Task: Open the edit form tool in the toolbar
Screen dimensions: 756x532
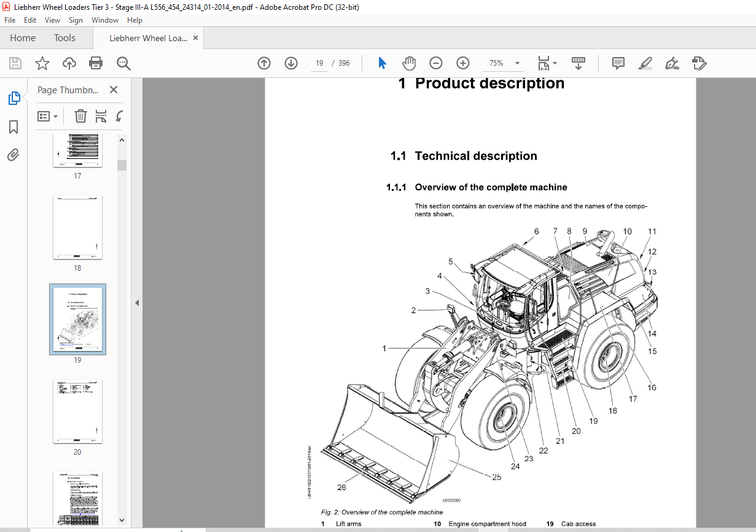Action: coord(699,63)
